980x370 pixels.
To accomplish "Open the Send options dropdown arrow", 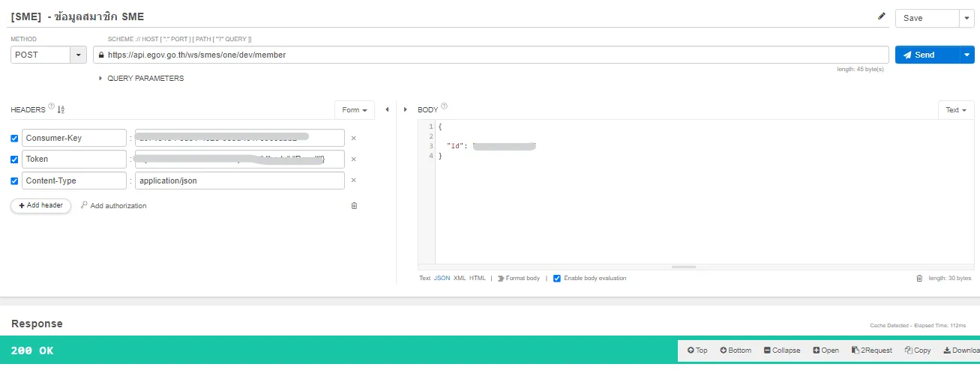I will click(967, 55).
